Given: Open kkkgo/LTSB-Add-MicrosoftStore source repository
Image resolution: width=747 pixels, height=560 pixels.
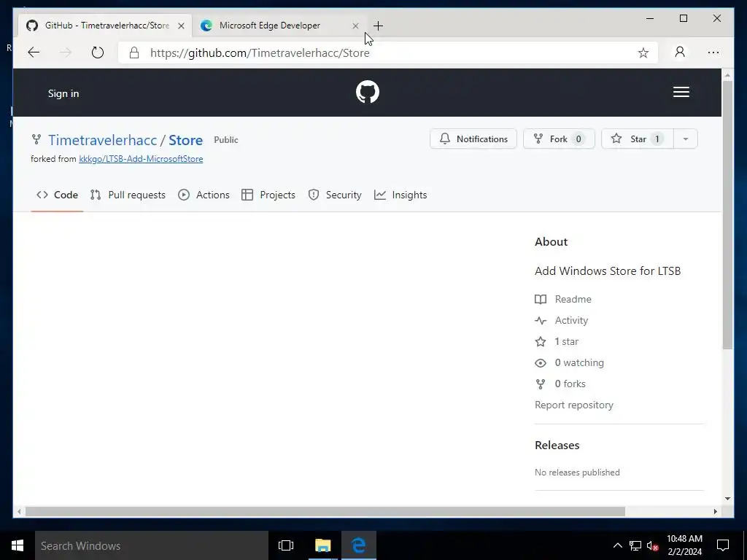Looking at the screenshot, I should point(141,159).
